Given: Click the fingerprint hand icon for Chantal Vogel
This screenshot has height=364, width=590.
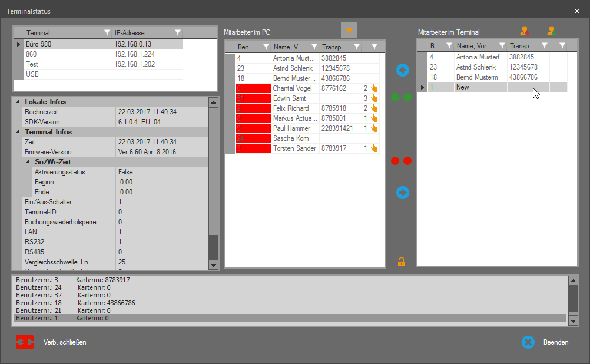Looking at the screenshot, I should point(374,88).
